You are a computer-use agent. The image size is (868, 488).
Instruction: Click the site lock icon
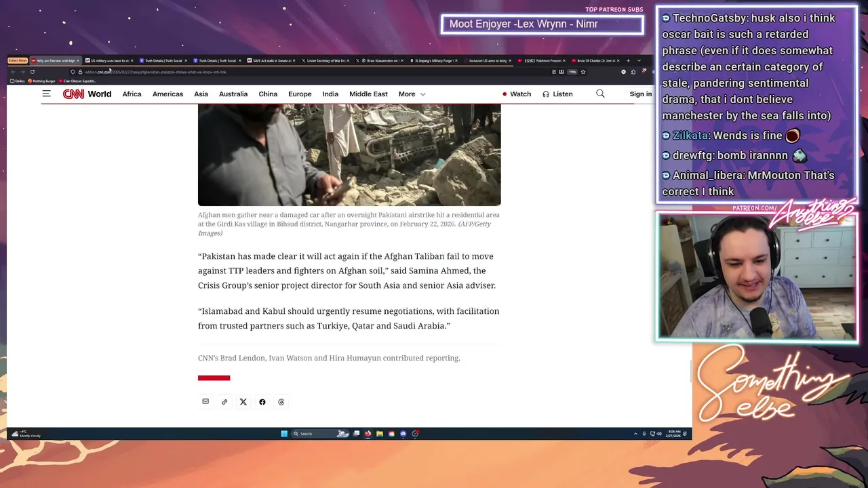(x=80, y=72)
